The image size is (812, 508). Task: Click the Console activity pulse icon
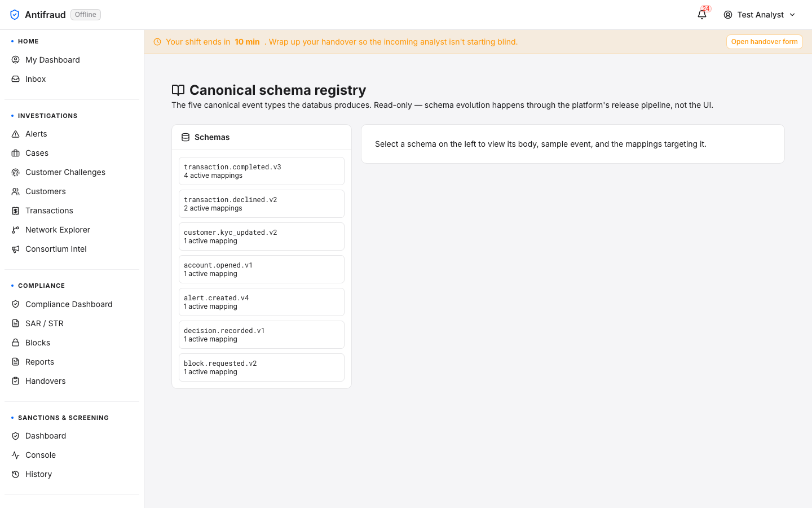pos(16,455)
